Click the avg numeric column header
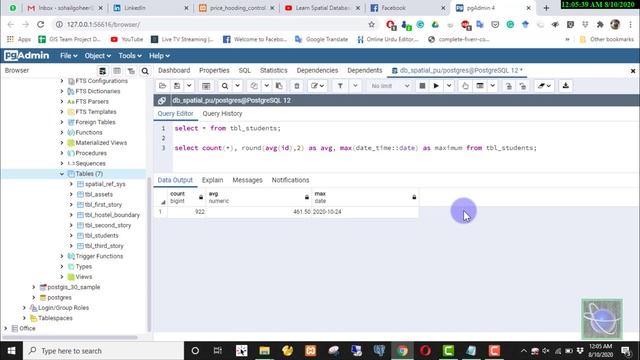The height and width of the screenshot is (360, 640). pos(259,197)
